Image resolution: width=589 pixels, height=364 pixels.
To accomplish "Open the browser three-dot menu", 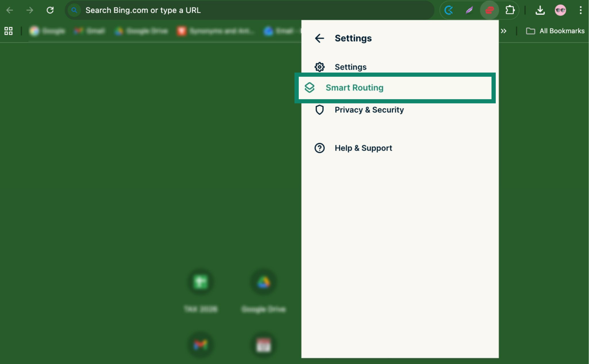I will 580,10.
